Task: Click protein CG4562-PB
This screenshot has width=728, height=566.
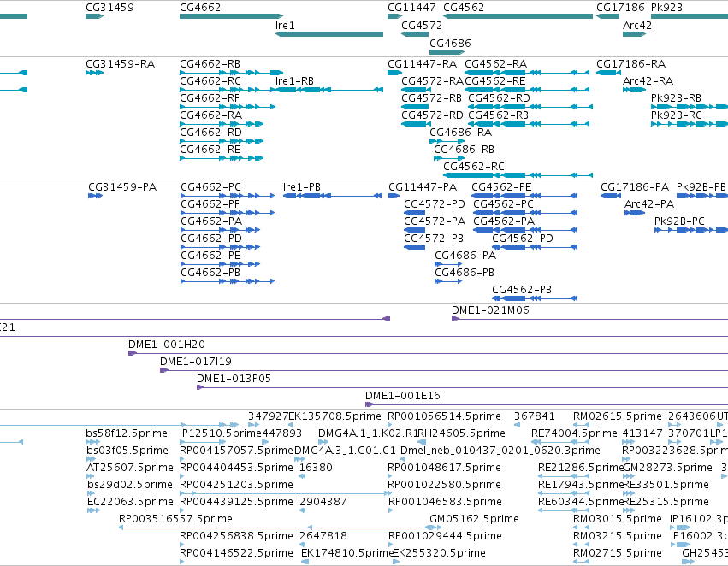Action: coord(535,298)
